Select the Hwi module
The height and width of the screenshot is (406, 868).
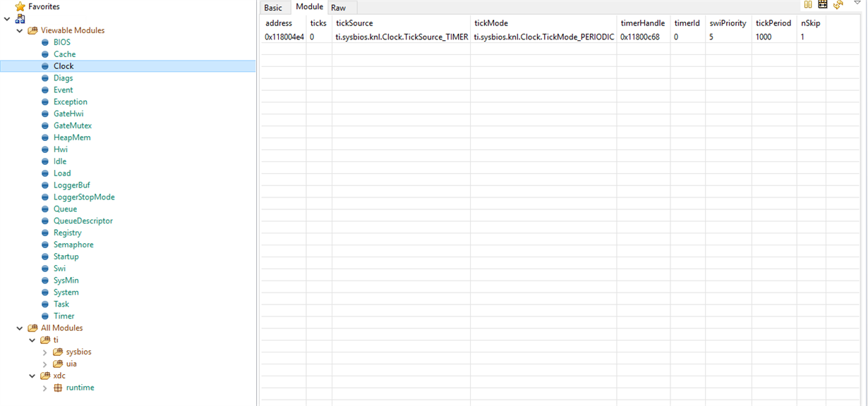pyautogui.click(x=61, y=149)
